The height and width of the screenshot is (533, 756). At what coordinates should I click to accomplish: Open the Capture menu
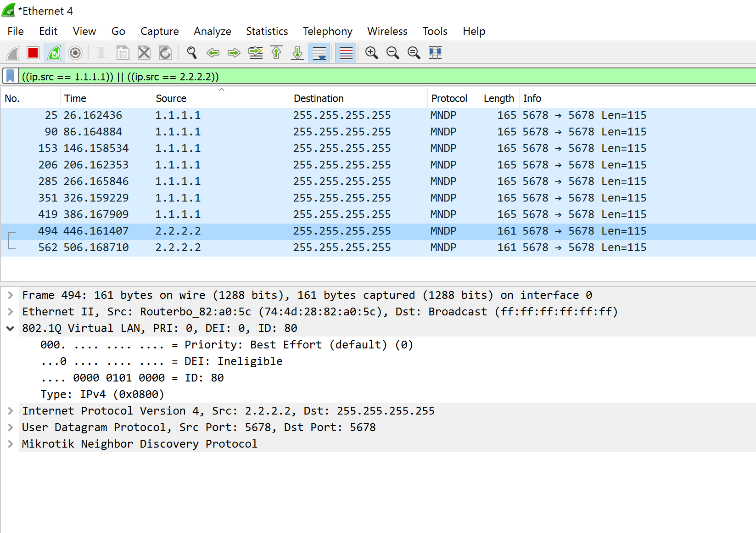(160, 31)
